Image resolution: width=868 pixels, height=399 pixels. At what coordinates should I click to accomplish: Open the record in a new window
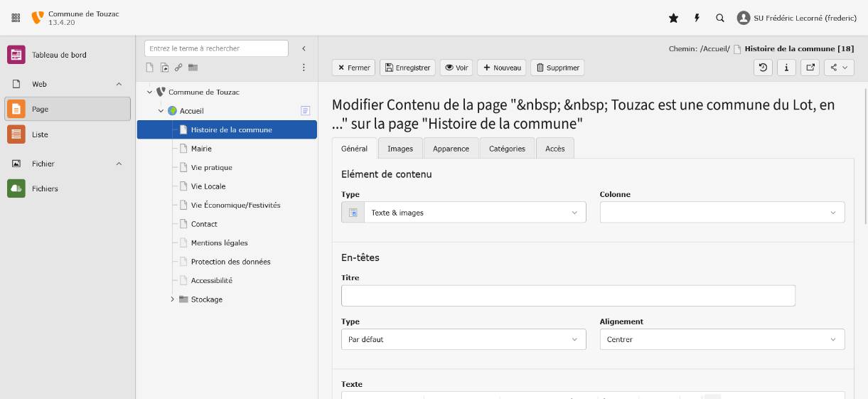810,68
